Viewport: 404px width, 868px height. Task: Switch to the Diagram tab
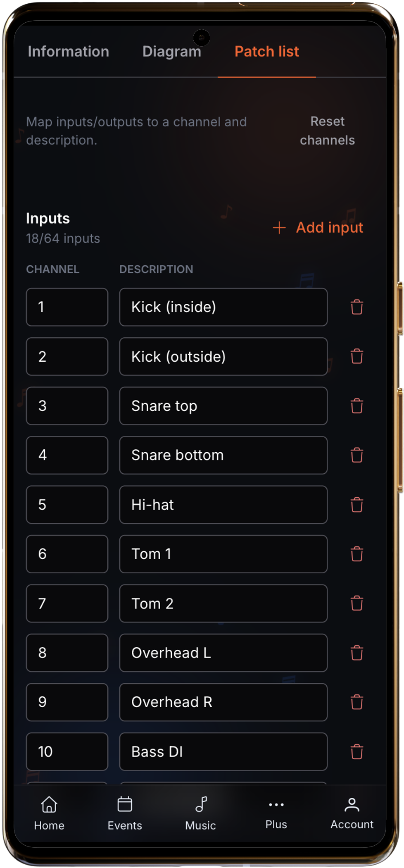pyautogui.click(x=172, y=51)
